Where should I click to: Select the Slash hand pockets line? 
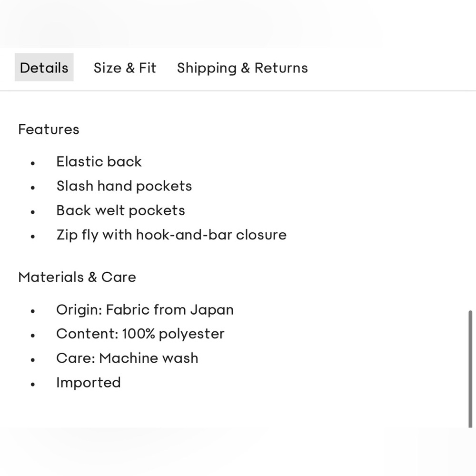124,186
